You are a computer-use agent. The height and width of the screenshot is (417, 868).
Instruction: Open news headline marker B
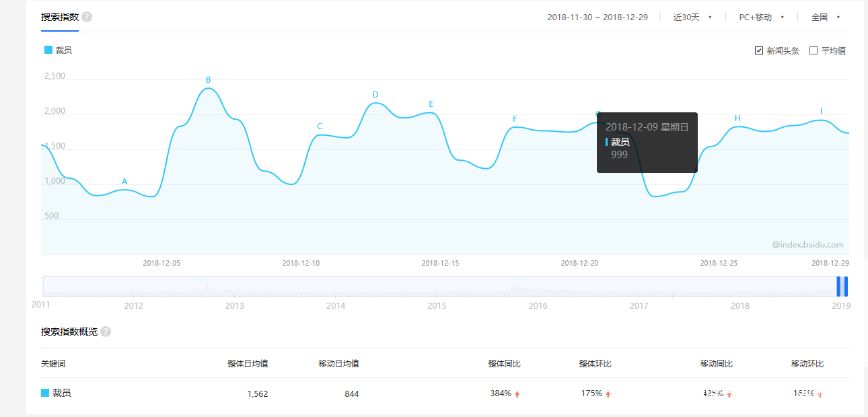click(209, 80)
